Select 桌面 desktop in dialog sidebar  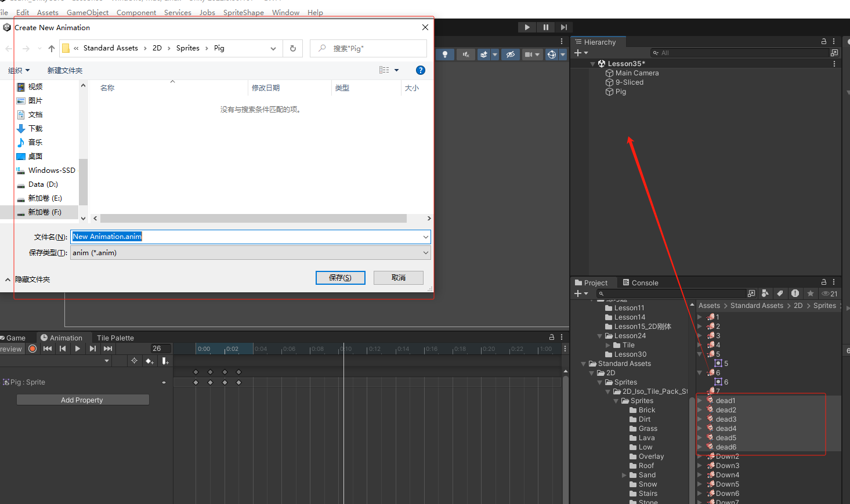[x=30, y=157]
